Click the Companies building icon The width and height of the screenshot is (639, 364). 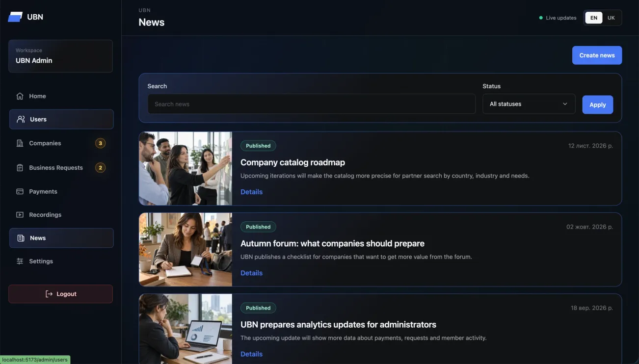click(x=20, y=143)
